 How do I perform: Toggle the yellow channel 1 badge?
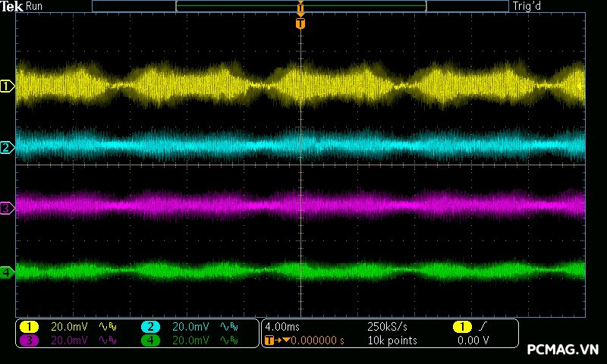(29, 326)
